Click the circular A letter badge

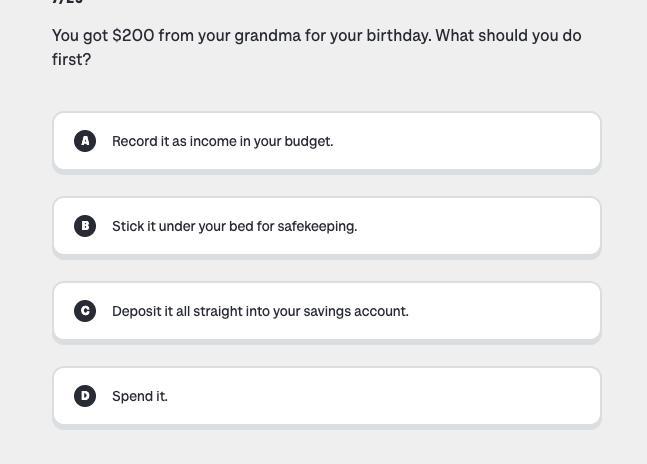click(85, 141)
